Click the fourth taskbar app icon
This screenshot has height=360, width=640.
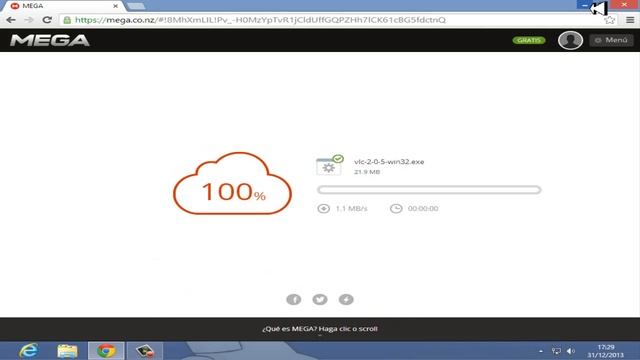pyautogui.click(x=145, y=351)
